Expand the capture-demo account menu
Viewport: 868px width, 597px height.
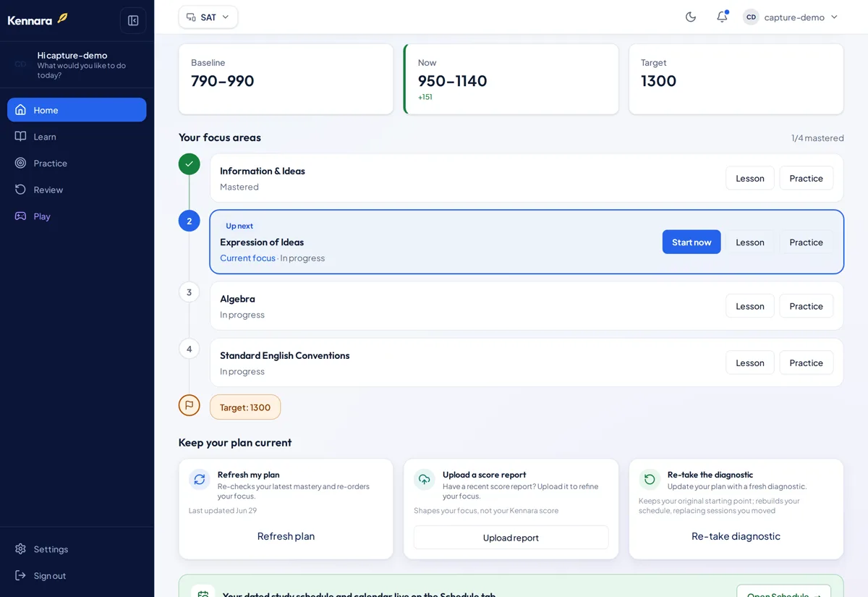(x=791, y=17)
